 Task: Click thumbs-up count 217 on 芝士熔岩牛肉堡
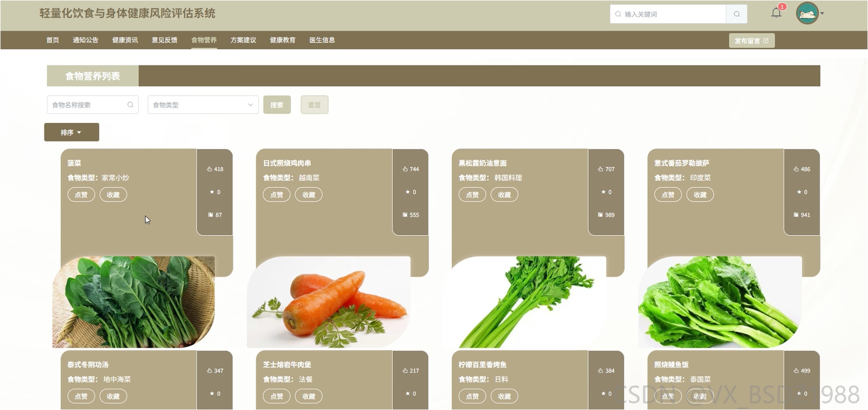(410, 371)
